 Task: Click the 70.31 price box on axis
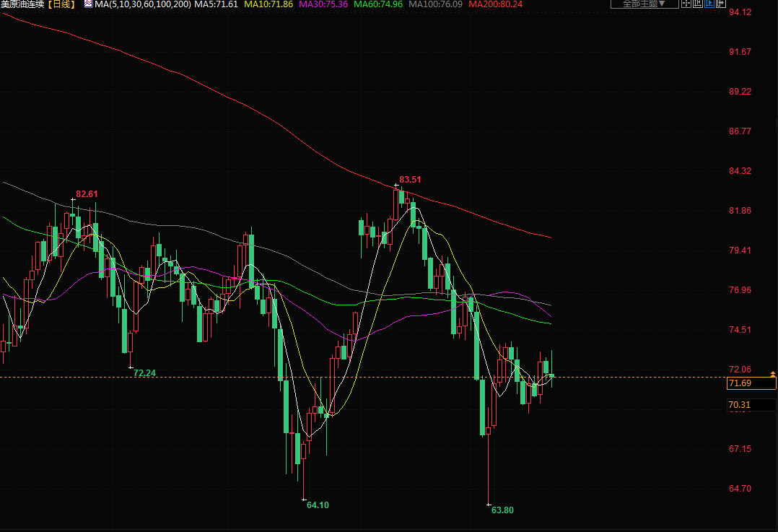click(x=740, y=405)
